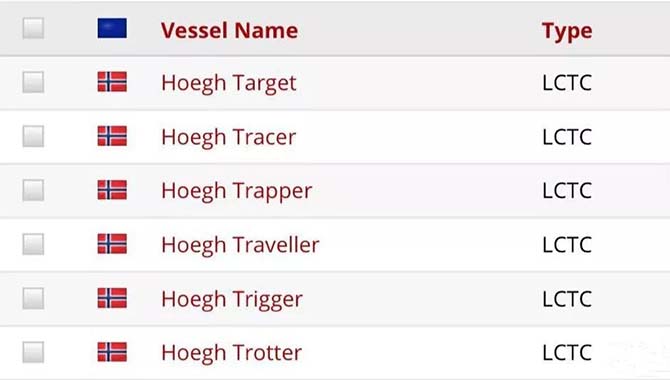The height and width of the screenshot is (380, 670).
Task: Click the Norwegian flag beside Hoegh Trotter
Action: click(112, 352)
